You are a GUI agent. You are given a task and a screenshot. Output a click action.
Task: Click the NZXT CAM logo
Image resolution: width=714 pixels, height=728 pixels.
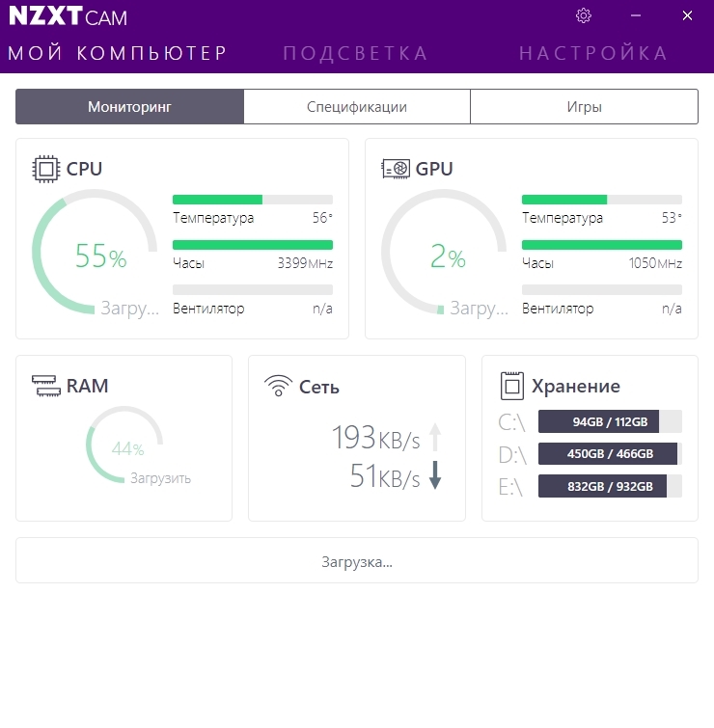click(68, 17)
